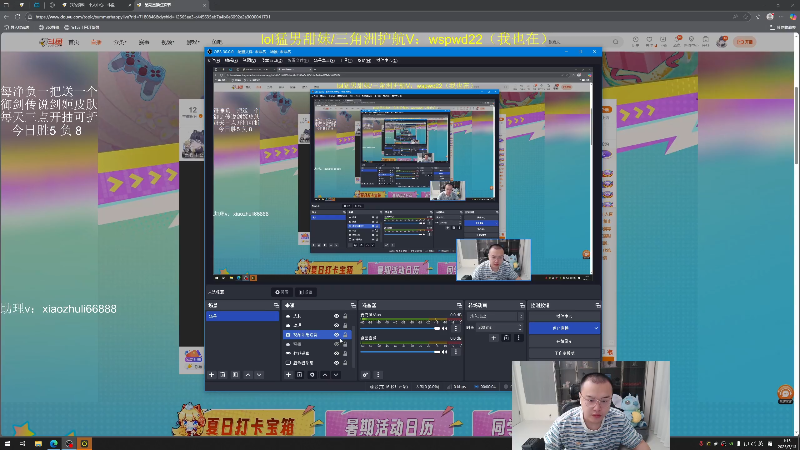Open second mixer channel three-dot options
Viewport: 800px width, 450px height.
(456, 352)
